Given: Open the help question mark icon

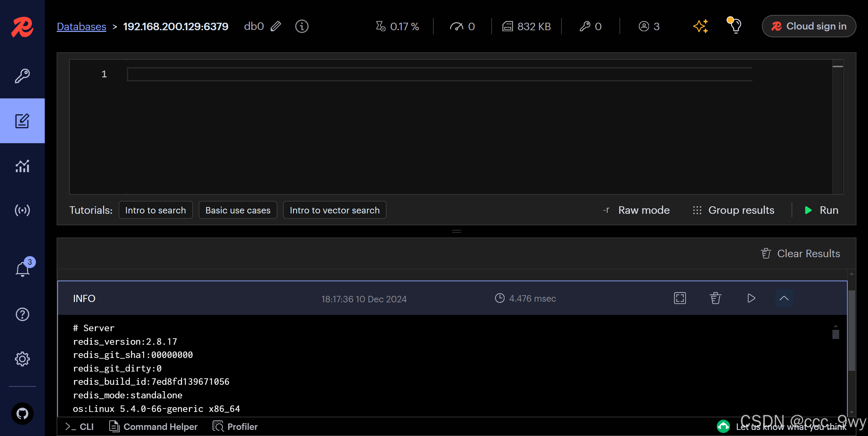Looking at the screenshot, I should coord(22,314).
